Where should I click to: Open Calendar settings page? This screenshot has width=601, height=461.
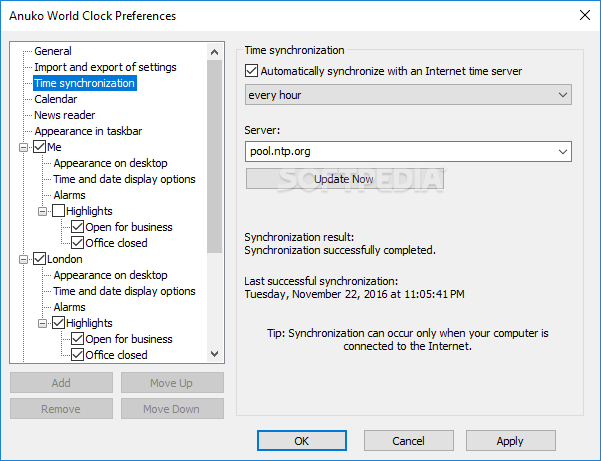[56, 99]
